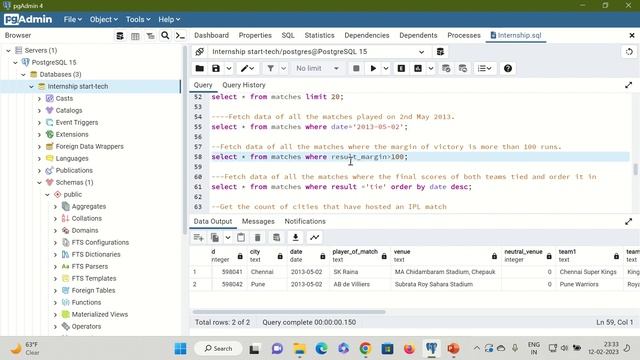Screen dimensions: 640x360
Task: Rollback the transaction
Action: click(x=462, y=69)
